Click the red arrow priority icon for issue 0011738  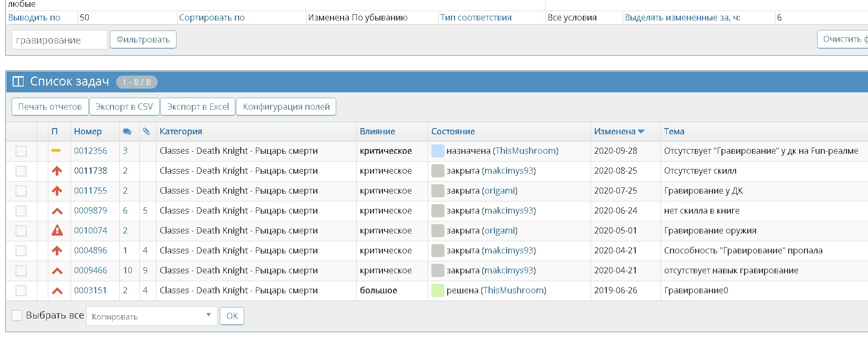57,171
